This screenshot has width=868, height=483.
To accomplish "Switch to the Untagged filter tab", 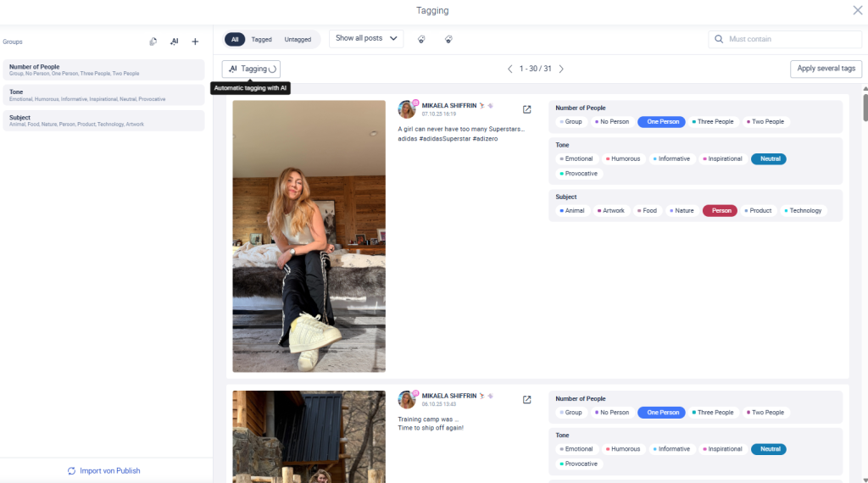I will [x=298, y=40].
